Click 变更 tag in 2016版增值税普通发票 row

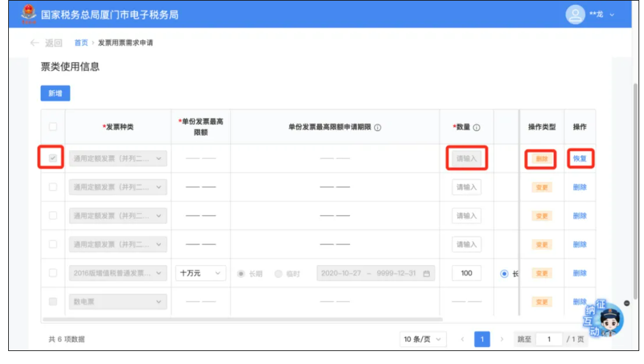tap(542, 273)
